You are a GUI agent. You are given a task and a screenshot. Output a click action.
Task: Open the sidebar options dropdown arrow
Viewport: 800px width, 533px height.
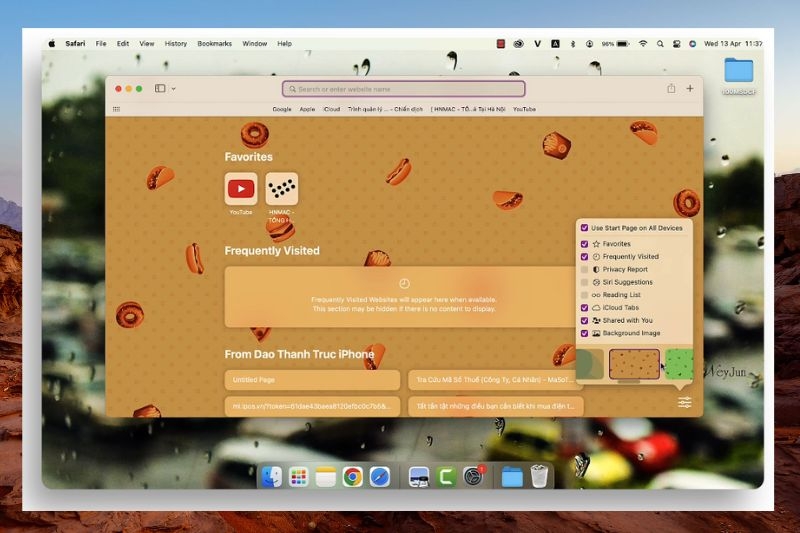coord(173,89)
